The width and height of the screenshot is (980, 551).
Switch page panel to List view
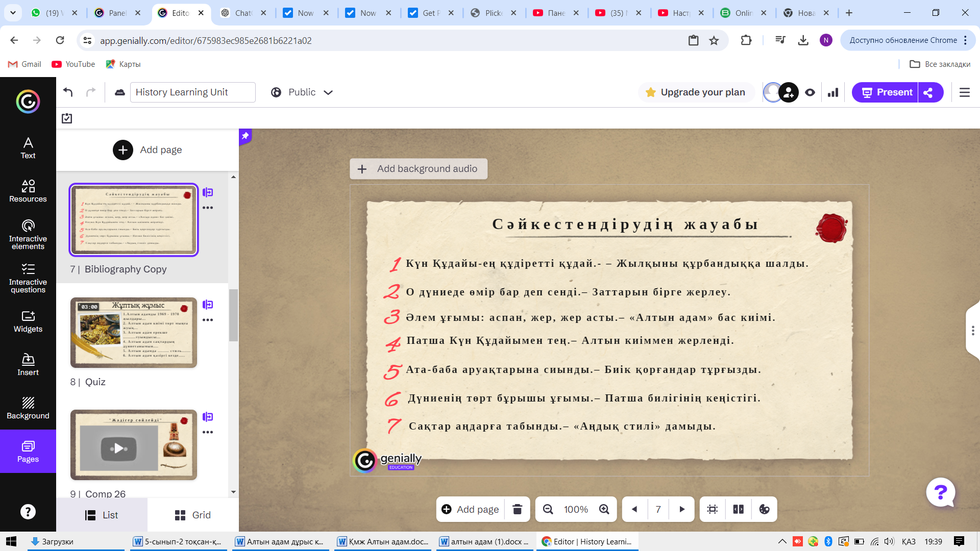102,515
